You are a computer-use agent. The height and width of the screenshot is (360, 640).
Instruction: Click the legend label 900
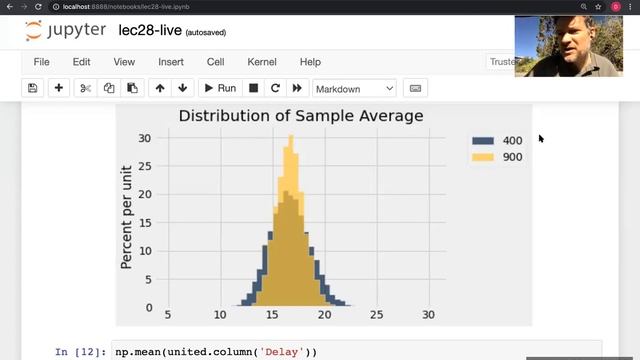pos(512,157)
